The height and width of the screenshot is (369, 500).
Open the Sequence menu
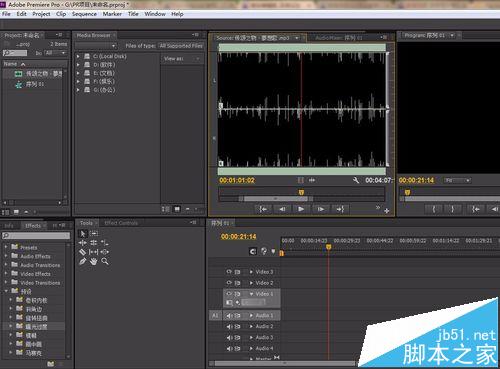pos(84,14)
